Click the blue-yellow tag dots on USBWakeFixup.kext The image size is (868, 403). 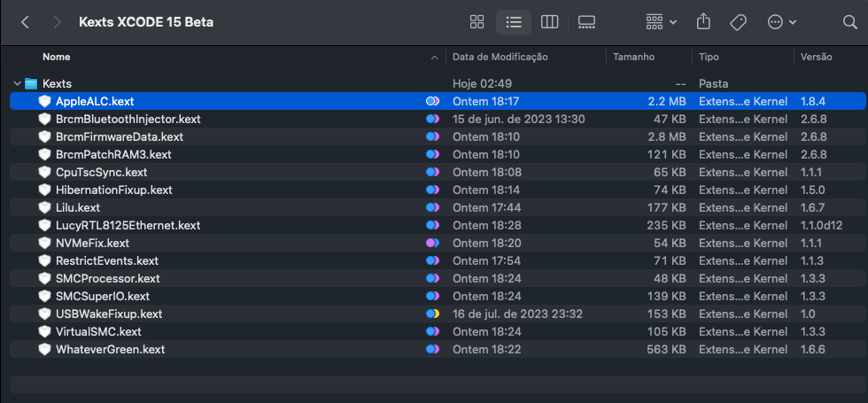[x=432, y=314]
